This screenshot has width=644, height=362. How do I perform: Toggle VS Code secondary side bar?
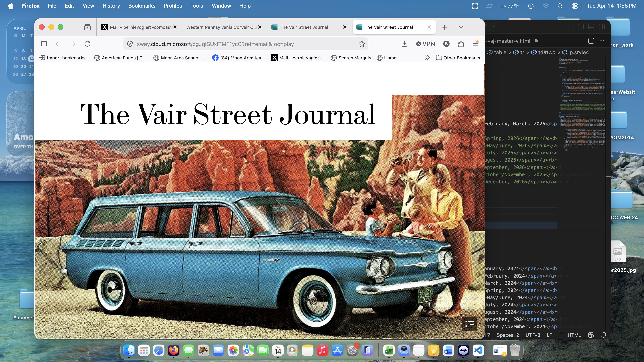[602, 27]
